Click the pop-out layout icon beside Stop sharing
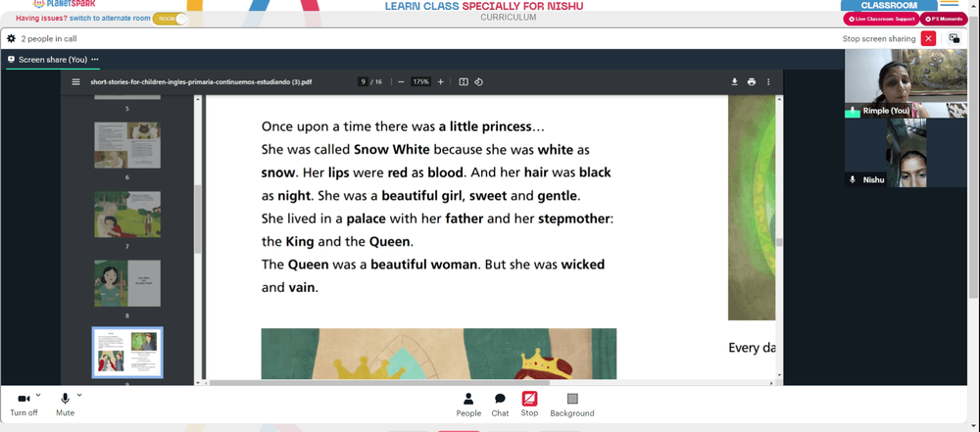Screen dimensions: 980x432 [954, 39]
